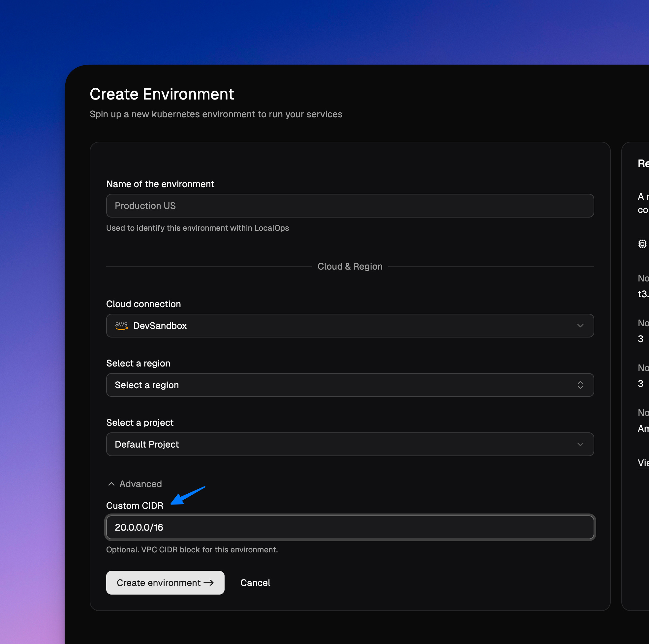
Task: Click the AWS logo in Cloud connection
Action: pos(121,326)
